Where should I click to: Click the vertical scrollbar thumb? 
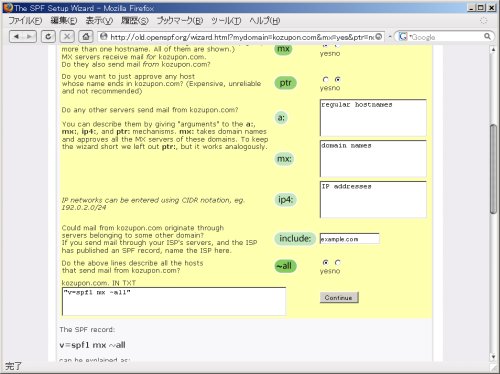[493, 169]
